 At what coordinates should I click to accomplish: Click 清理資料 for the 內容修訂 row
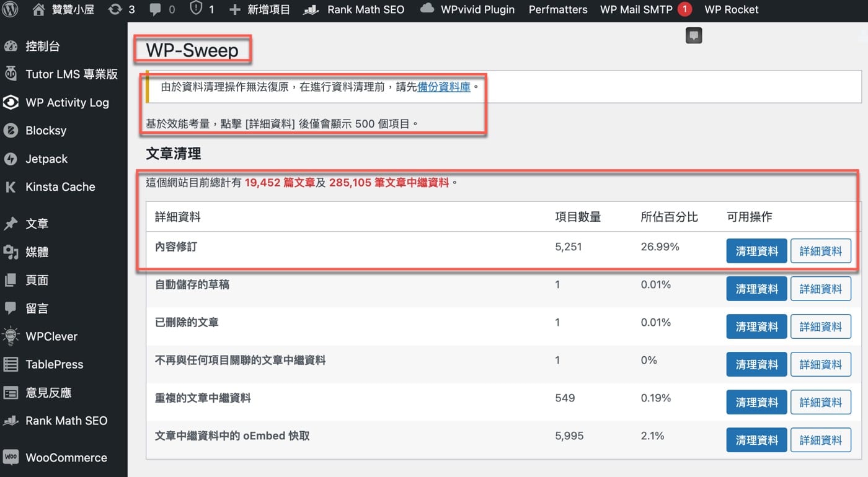click(x=756, y=251)
